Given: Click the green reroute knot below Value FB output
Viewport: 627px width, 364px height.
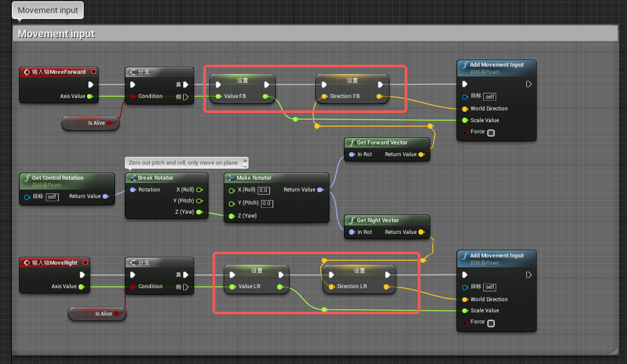Looking at the screenshot, I should click(295, 119).
